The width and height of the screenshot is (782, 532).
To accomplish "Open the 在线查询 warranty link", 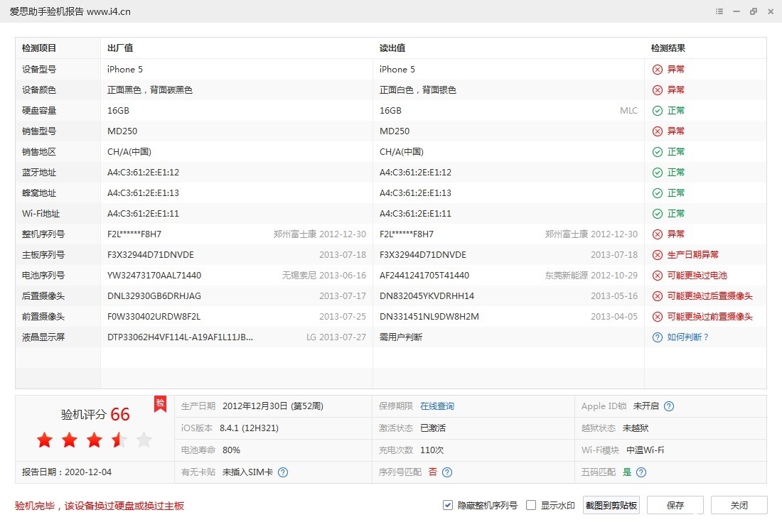I will tap(437, 406).
